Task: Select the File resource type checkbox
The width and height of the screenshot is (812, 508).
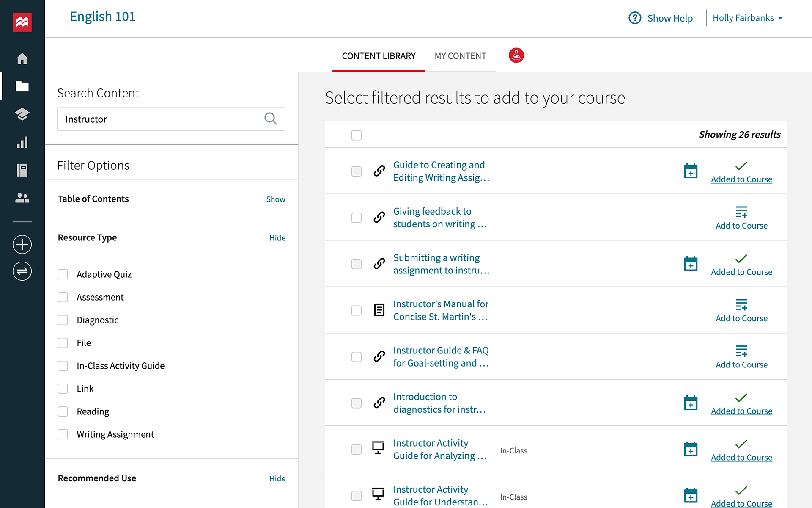Action: click(x=64, y=342)
